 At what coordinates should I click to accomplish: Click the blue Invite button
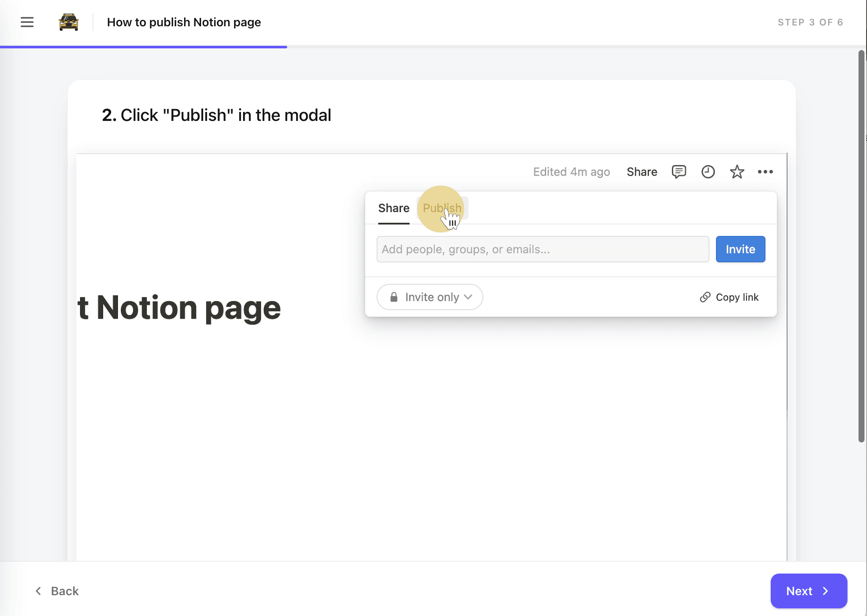(x=740, y=249)
